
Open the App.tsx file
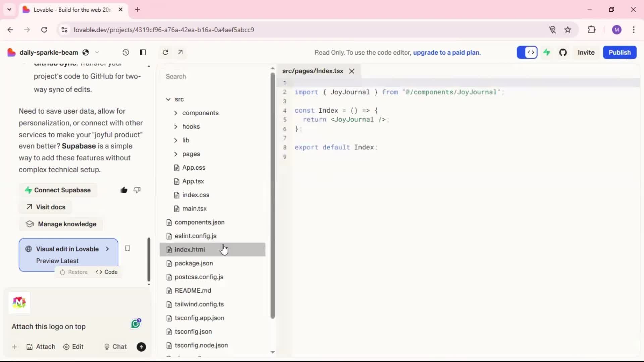point(213,181)
